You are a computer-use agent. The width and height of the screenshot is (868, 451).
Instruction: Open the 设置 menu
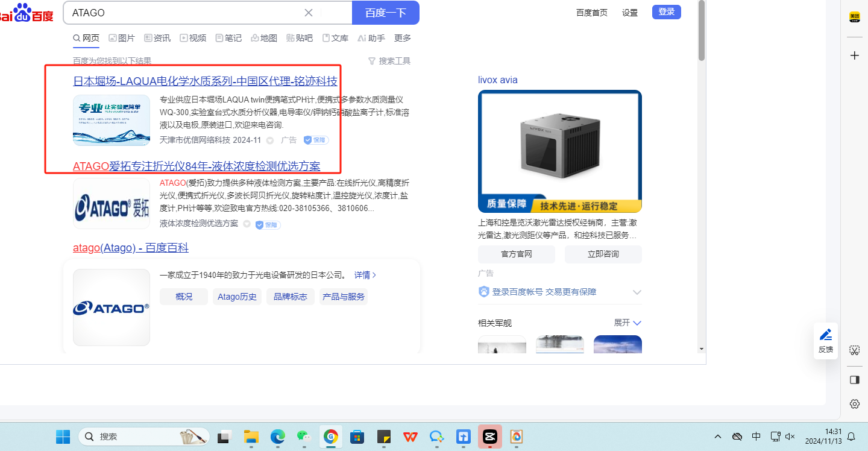630,13
